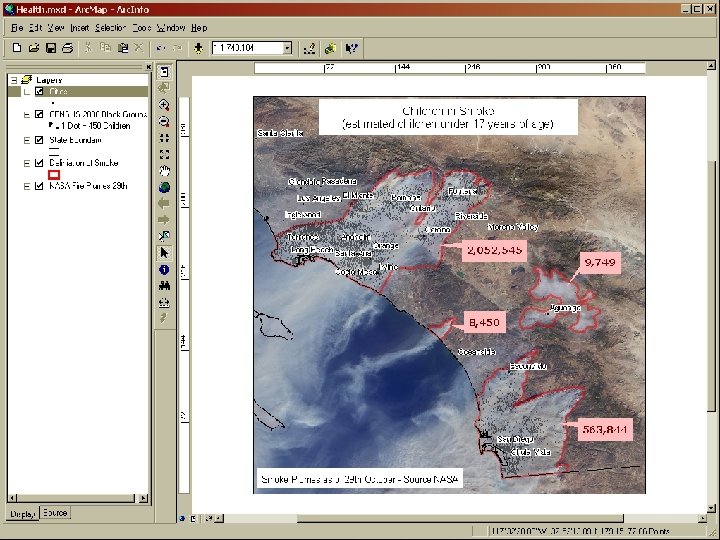Select the Pan hand tool
Viewport: 720px width, 540px height.
pos(164,171)
